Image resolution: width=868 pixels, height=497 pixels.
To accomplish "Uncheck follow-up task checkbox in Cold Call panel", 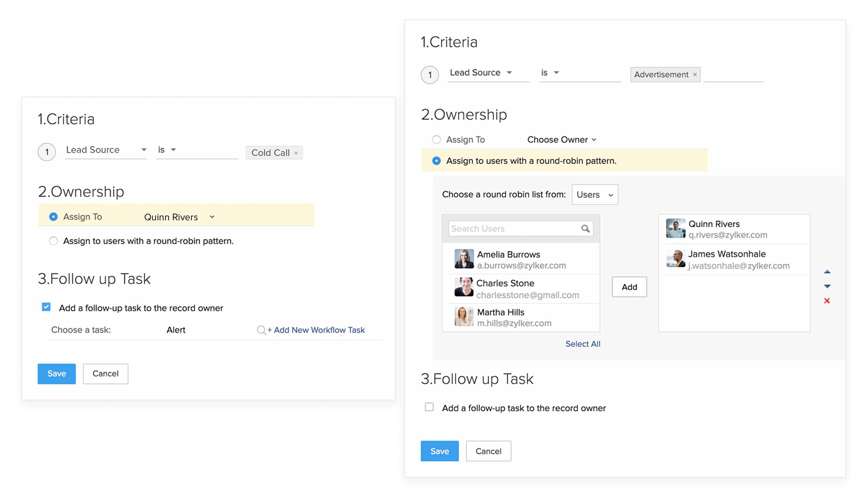I will pyautogui.click(x=46, y=307).
